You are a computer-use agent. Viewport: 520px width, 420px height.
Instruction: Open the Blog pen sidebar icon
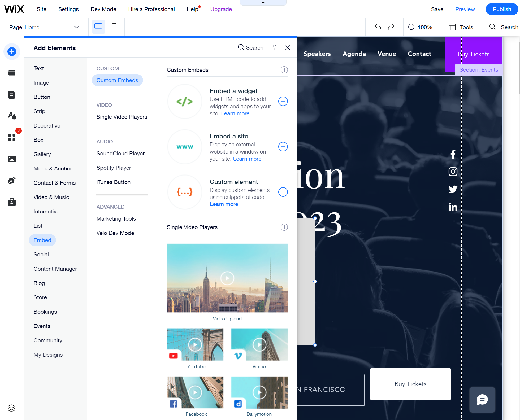tap(12, 181)
